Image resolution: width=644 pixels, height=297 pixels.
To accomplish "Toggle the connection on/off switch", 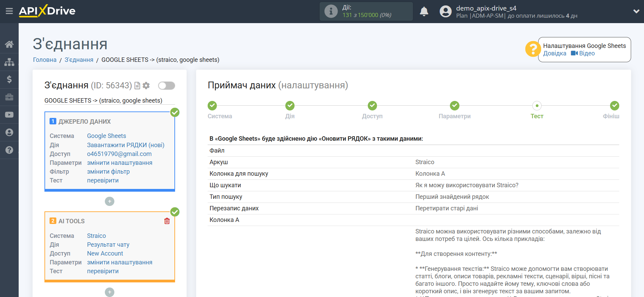I will pyautogui.click(x=167, y=86).
